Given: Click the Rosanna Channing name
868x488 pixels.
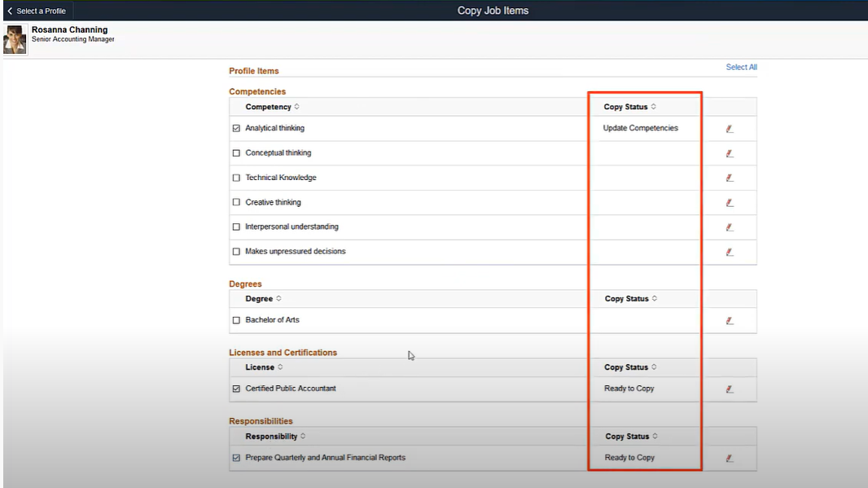Looking at the screenshot, I should pyautogui.click(x=70, y=30).
